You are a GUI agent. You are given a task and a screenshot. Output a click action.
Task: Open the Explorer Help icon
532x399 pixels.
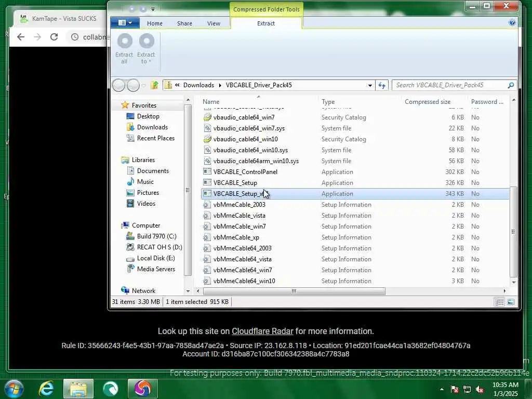[512, 23]
